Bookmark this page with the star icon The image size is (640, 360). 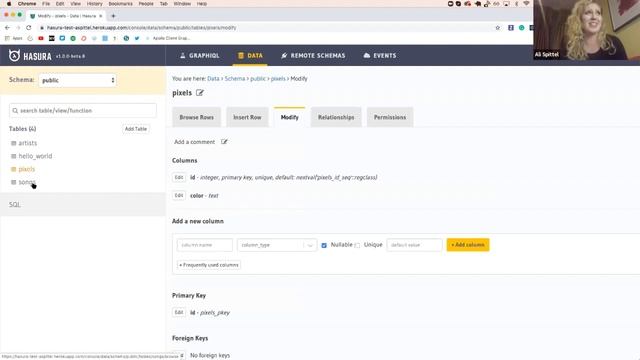tap(498, 28)
